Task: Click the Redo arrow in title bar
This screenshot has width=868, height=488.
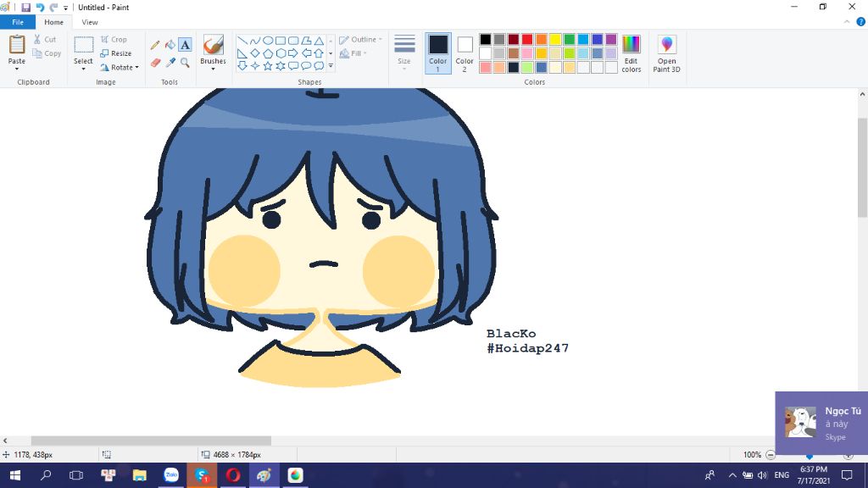Action: point(53,7)
